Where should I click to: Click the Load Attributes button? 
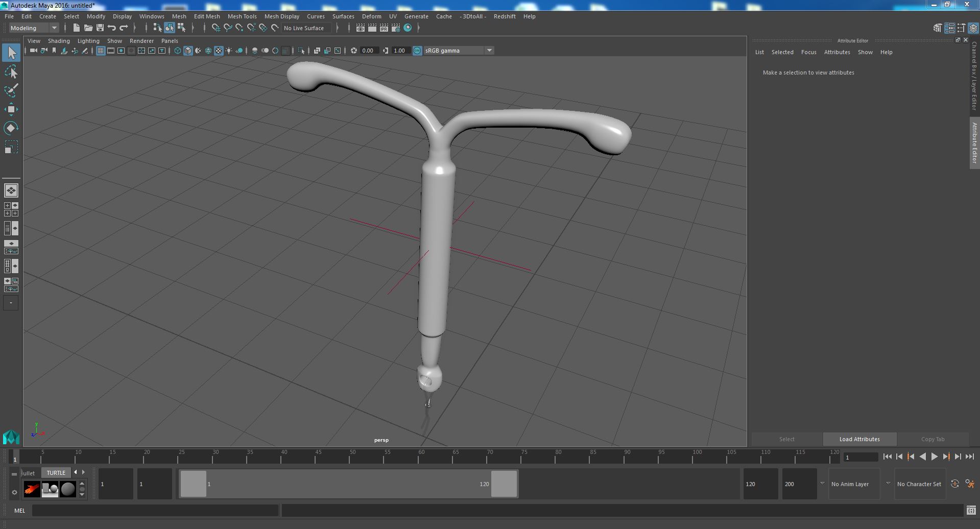pyautogui.click(x=859, y=439)
